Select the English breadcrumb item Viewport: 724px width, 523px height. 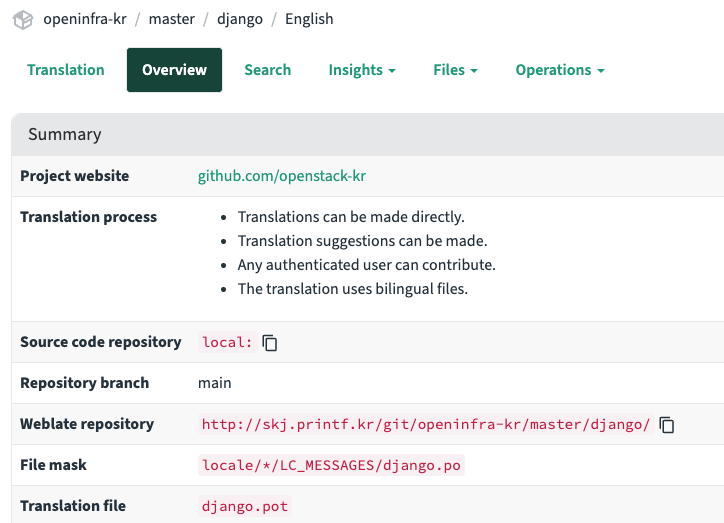pos(309,19)
